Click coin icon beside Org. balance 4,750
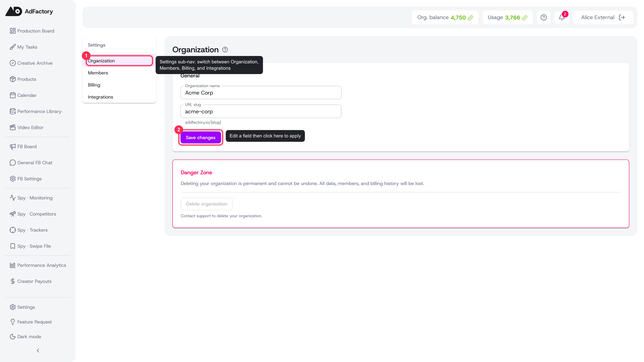This screenshot has height=362, width=644. pyautogui.click(x=470, y=18)
